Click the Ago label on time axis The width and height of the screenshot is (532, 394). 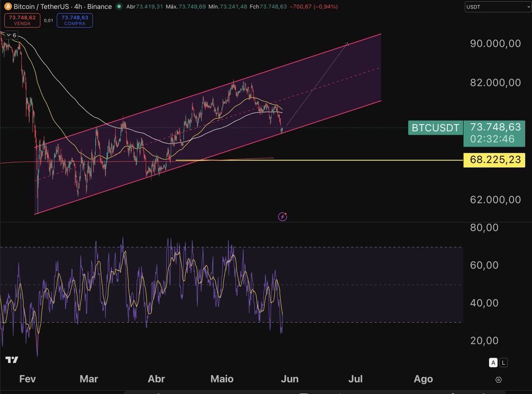pos(423,379)
